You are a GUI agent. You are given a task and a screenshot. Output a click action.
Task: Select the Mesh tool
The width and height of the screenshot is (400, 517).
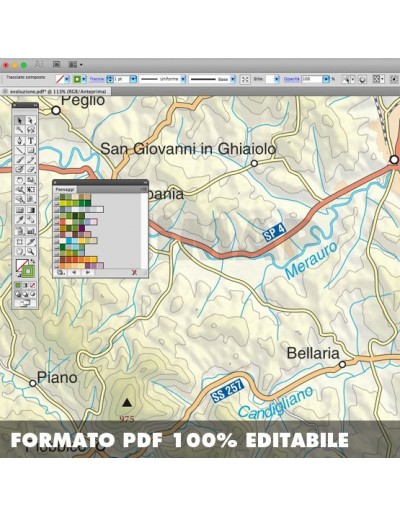click(20, 210)
